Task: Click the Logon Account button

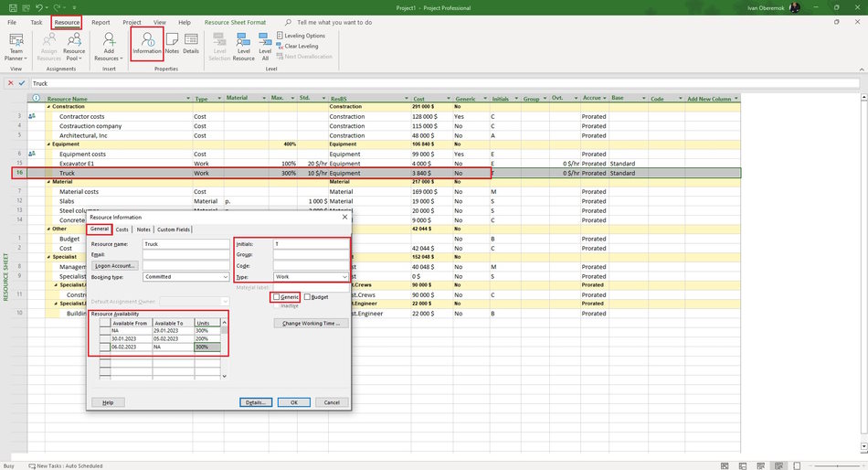Action: click(114, 265)
